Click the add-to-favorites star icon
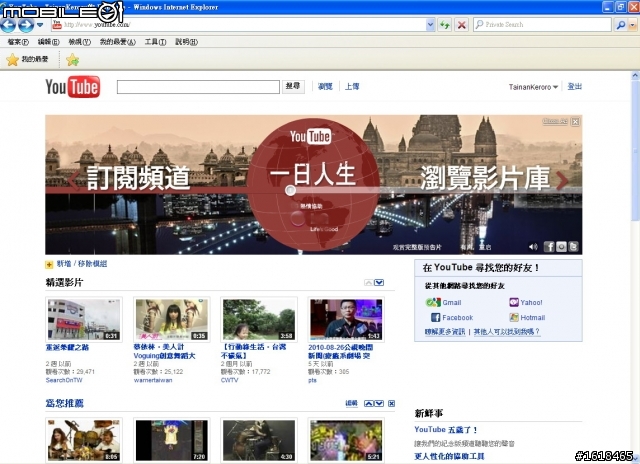Viewport: 640px width, 464px height. (73, 60)
